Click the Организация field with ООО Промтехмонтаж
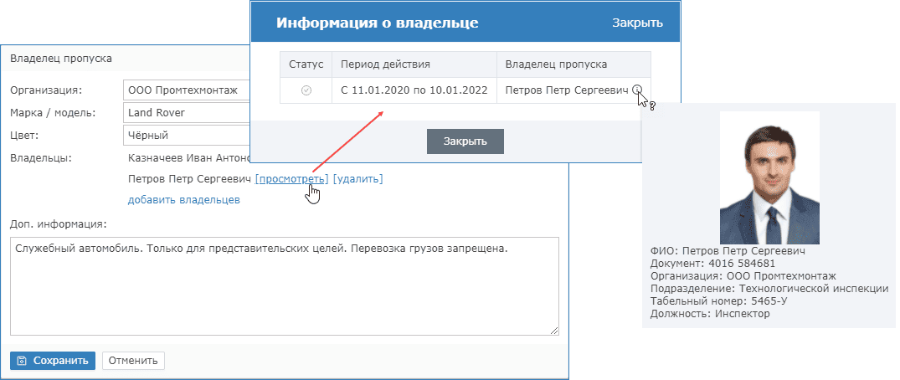This screenshot has height=380, width=900. tap(187, 90)
